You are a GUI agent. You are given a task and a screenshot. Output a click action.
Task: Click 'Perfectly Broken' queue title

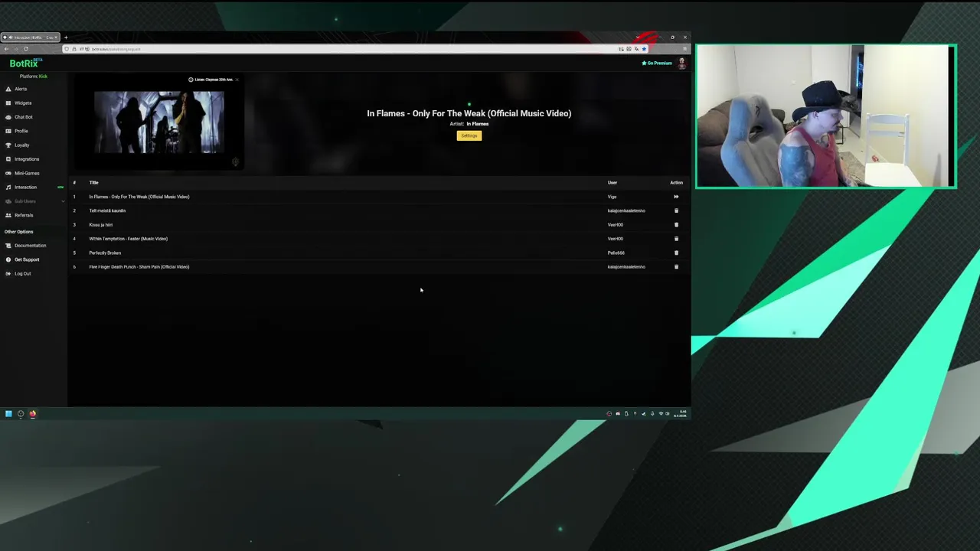(105, 253)
